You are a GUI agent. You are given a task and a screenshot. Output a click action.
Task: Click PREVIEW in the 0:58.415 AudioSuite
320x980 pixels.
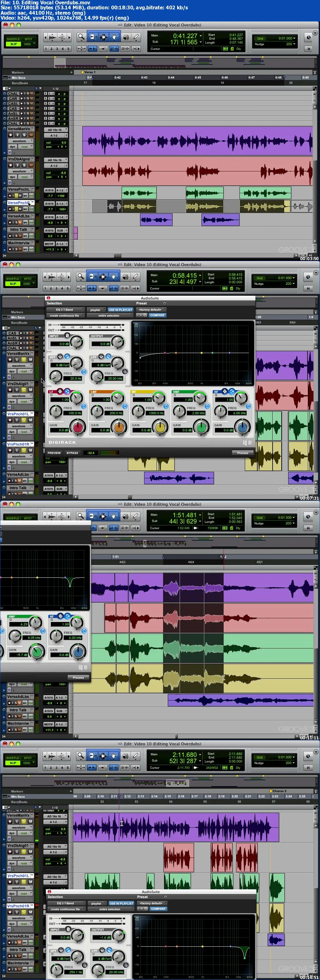pos(54,453)
